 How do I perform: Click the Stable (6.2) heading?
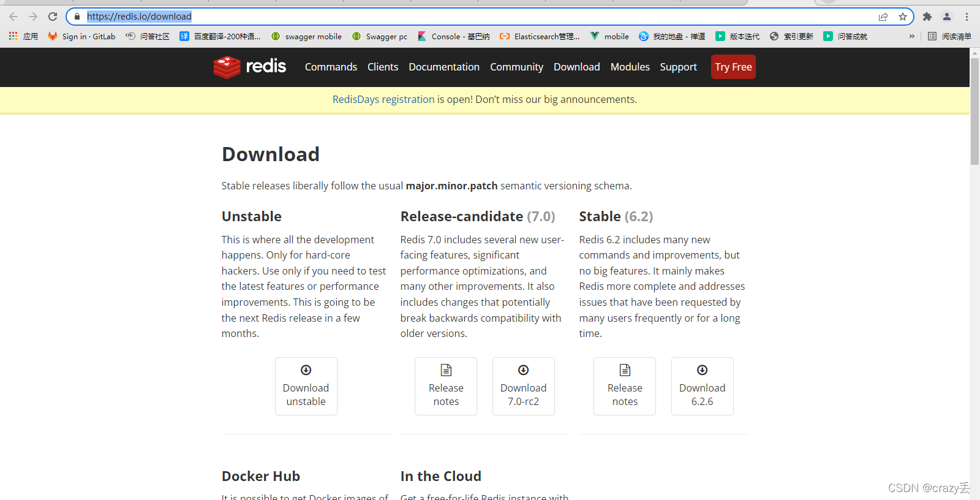point(616,216)
